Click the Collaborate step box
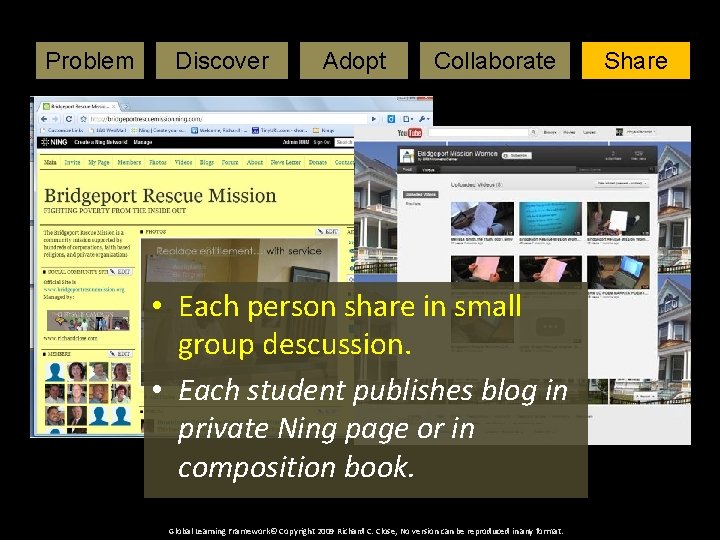 point(495,61)
